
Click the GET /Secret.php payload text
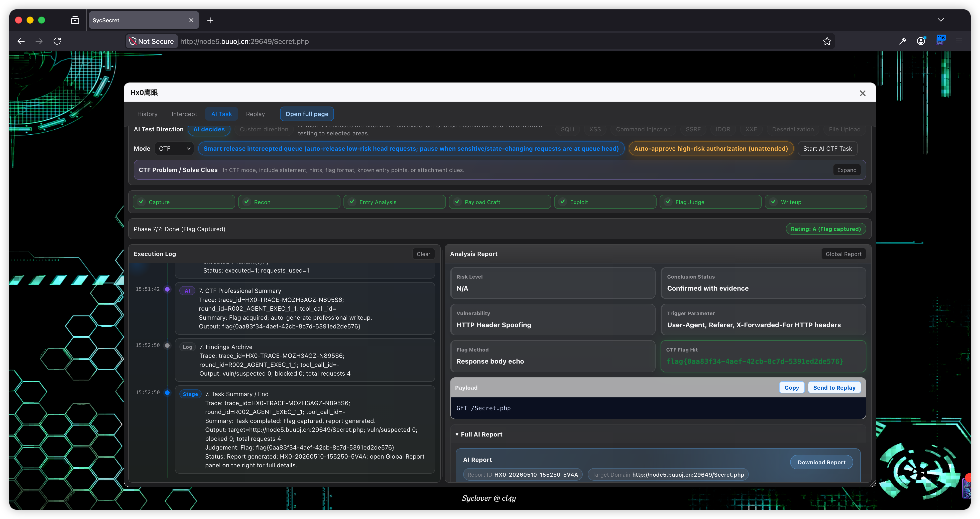point(483,408)
